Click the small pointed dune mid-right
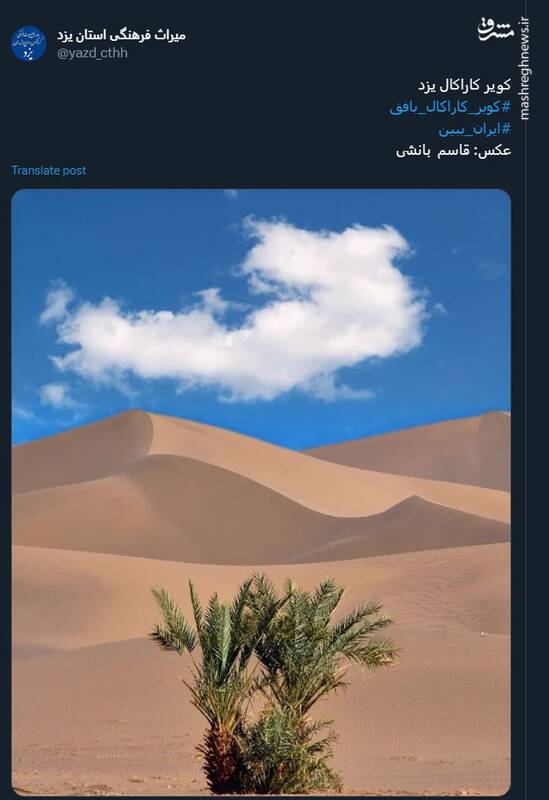The image size is (549, 800). coord(416,508)
